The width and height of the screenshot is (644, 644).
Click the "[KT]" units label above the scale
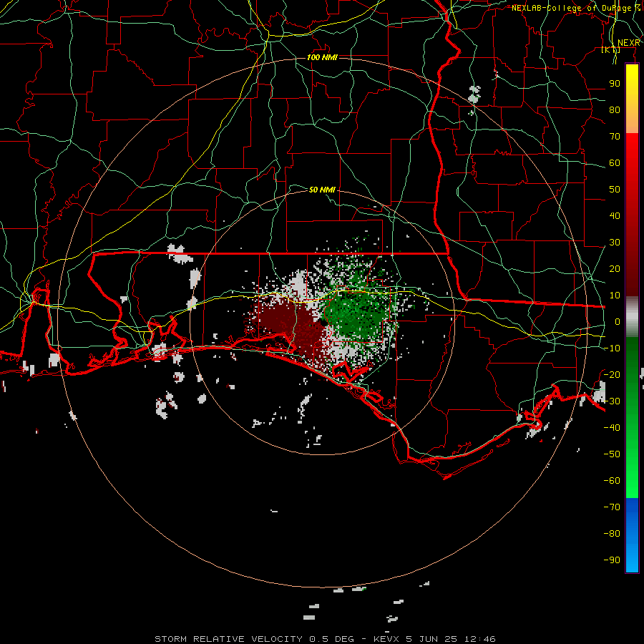[611, 49]
